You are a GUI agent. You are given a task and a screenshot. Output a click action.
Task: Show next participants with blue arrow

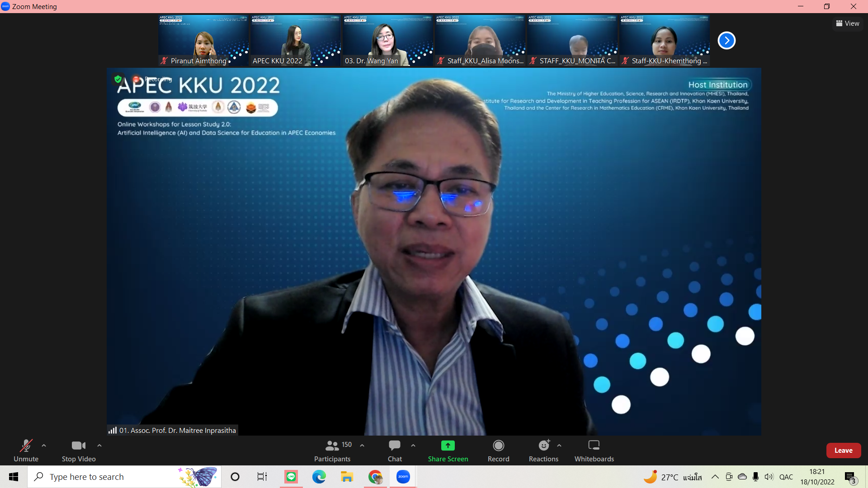tap(726, 41)
